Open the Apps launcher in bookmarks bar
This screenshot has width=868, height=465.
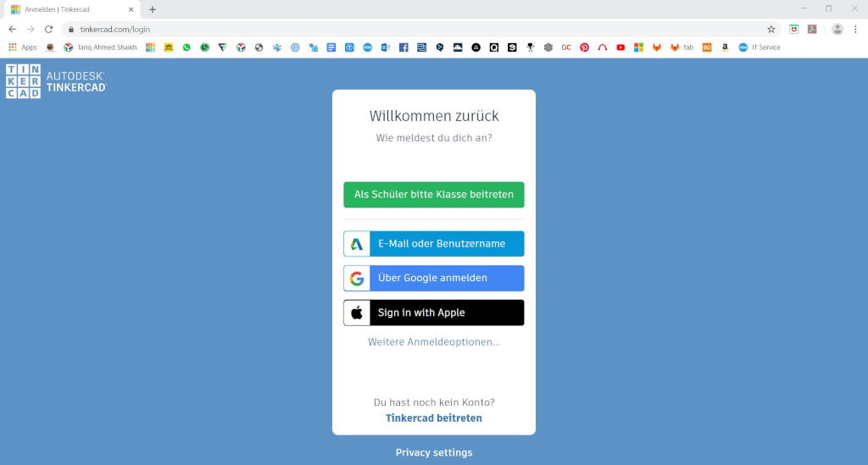point(23,47)
